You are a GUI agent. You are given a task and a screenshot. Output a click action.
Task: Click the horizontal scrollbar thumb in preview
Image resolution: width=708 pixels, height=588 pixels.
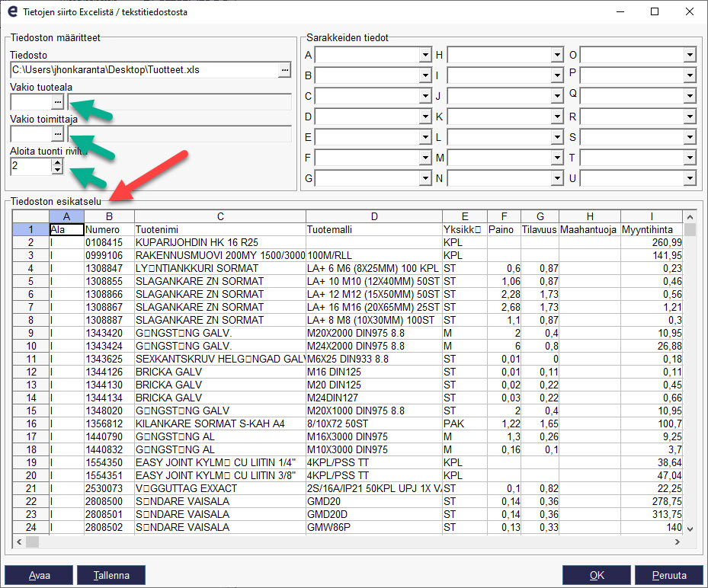[x=33, y=542]
